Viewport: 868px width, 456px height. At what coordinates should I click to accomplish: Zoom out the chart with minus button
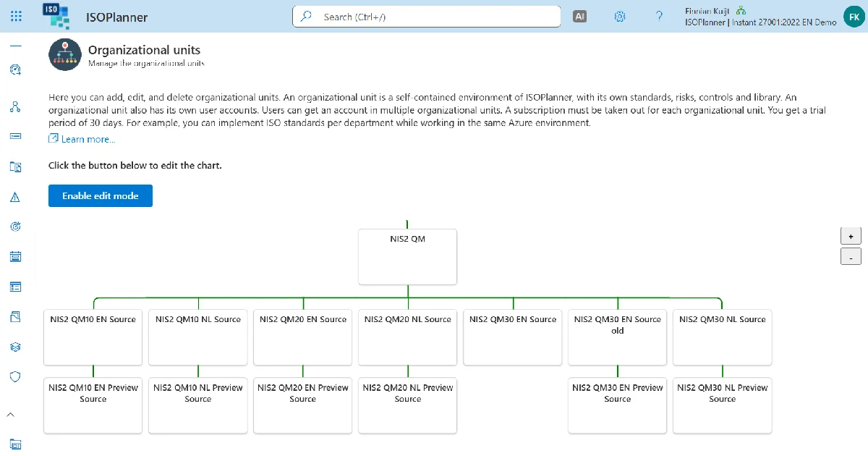851,257
